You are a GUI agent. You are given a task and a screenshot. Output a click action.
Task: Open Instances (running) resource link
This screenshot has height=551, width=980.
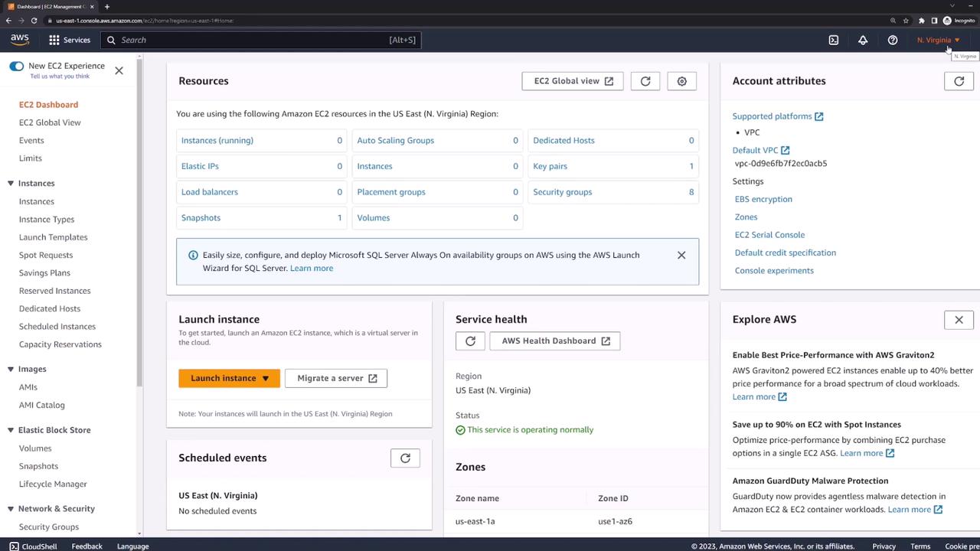pos(217,141)
